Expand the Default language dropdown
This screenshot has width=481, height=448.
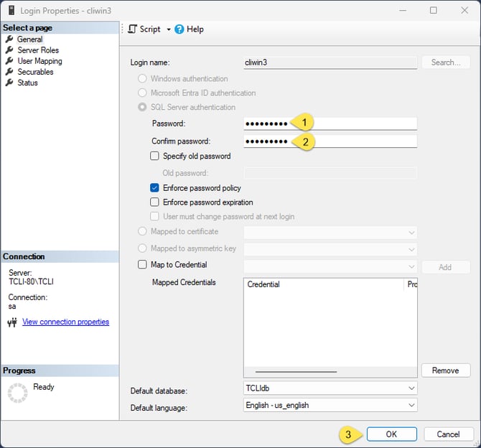pyautogui.click(x=411, y=405)
